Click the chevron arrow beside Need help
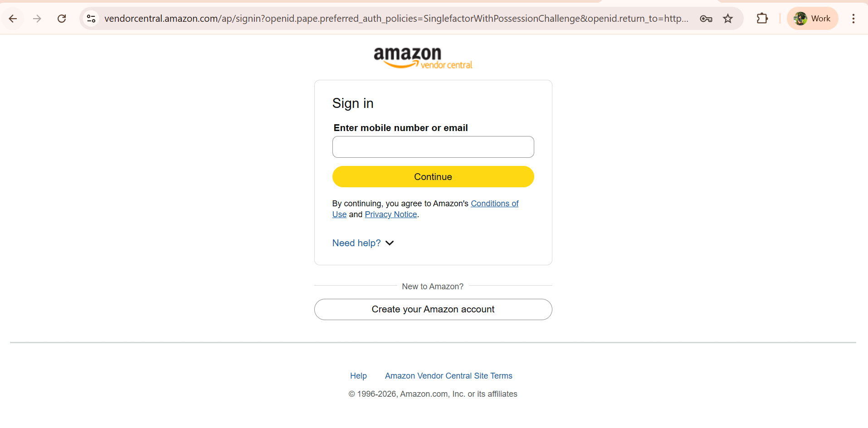 pyautogui.click(x=390, y=243)
